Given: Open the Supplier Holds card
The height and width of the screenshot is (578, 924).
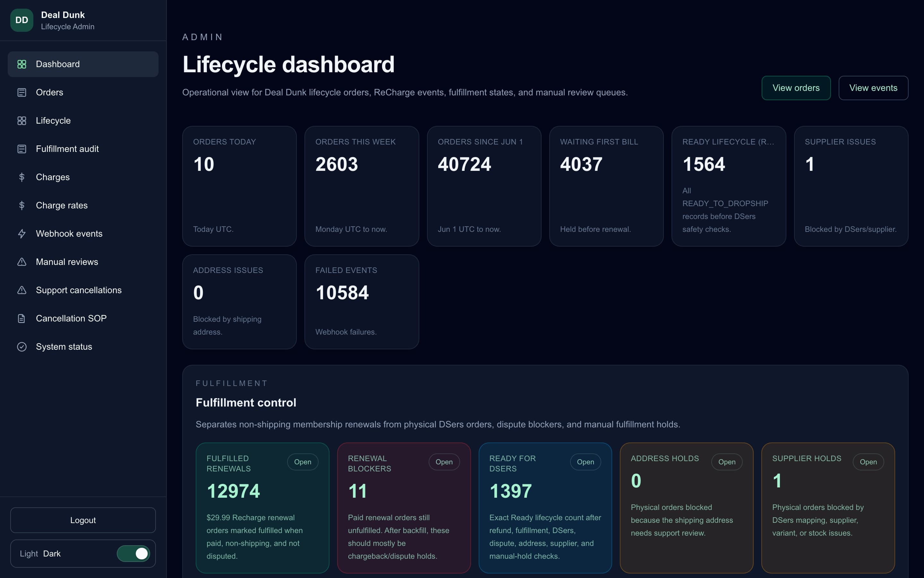Looking at the screenshot, I should (868, 462).
